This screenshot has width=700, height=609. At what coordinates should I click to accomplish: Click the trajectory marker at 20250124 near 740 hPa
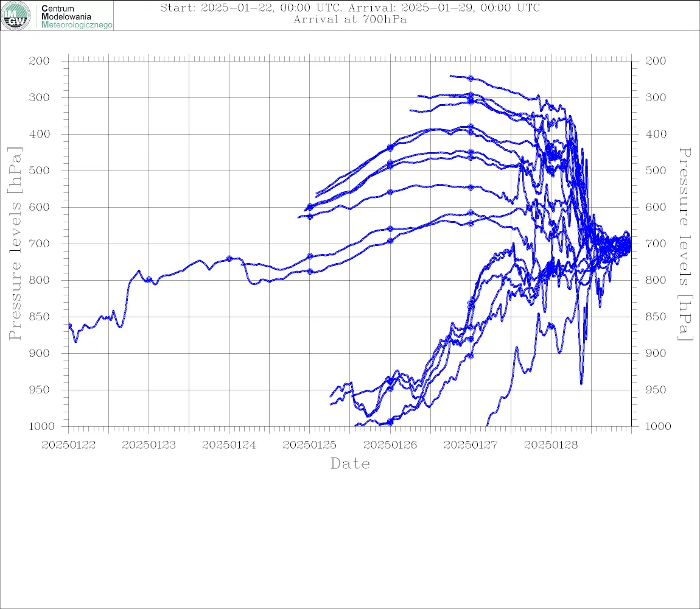tap(229, 259)
